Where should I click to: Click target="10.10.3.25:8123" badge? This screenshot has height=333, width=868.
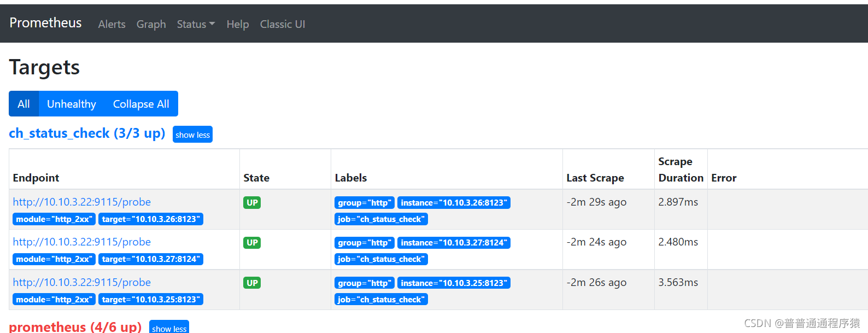[x=151, y=300]
